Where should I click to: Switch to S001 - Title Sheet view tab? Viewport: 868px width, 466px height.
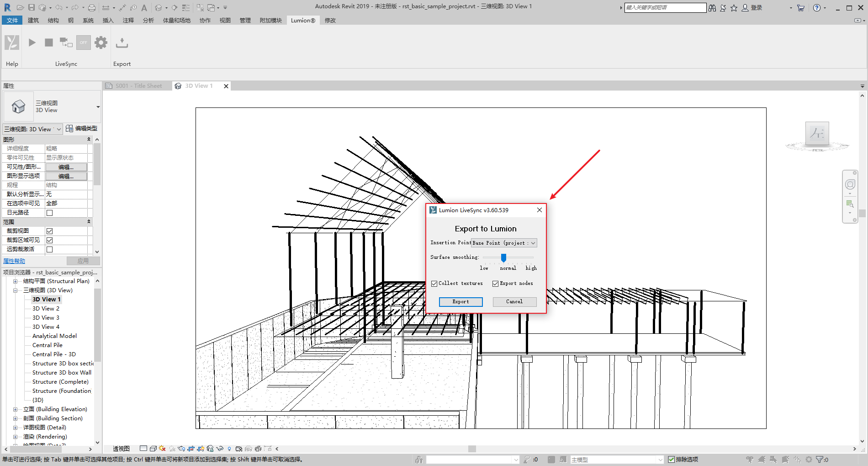[138, 86]
